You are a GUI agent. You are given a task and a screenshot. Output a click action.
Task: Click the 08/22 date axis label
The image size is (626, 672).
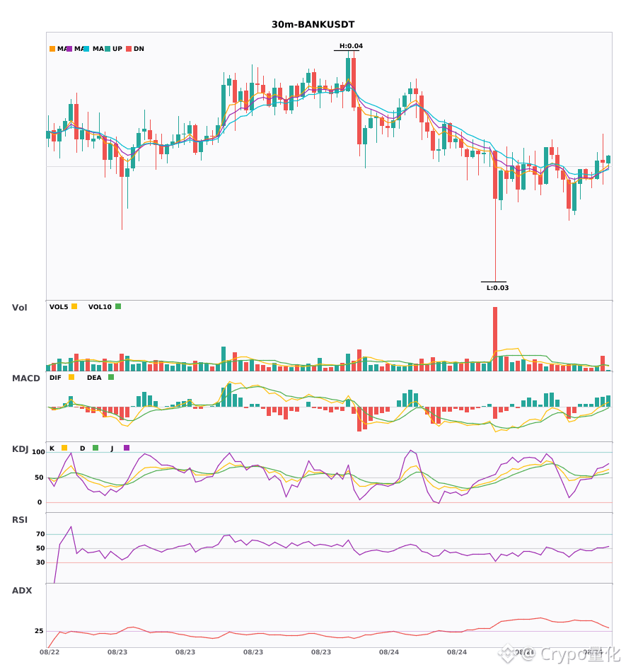coord(50,652)
